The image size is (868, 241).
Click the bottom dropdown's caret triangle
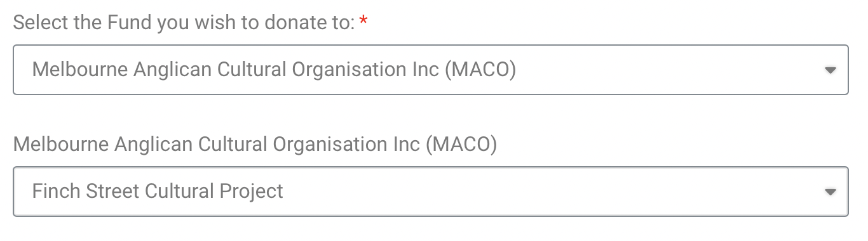point(830,192)
